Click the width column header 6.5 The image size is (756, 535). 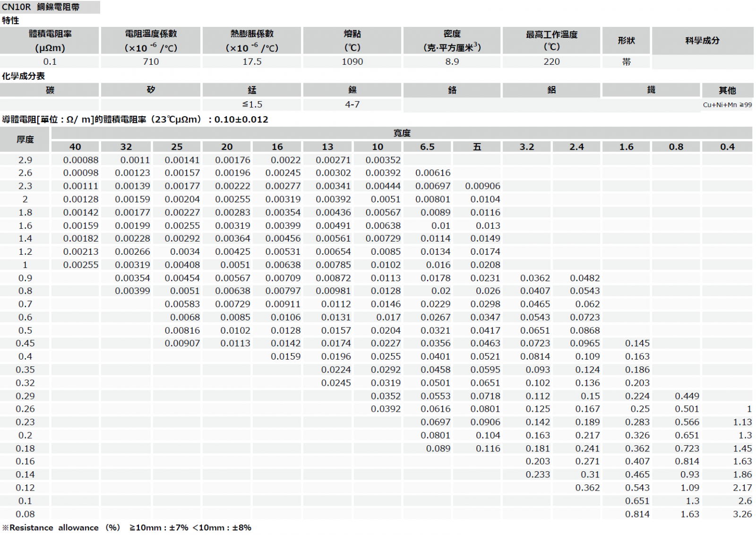pos(427,147)
